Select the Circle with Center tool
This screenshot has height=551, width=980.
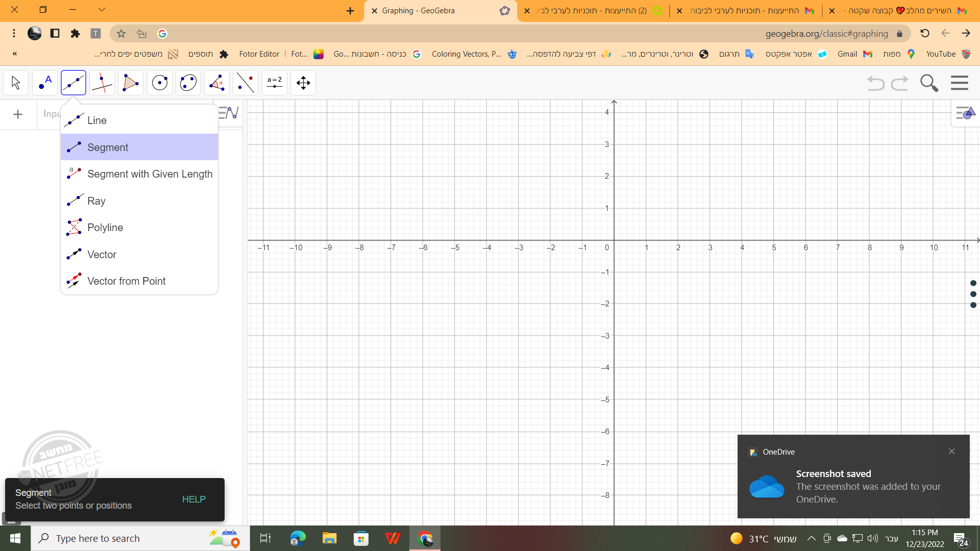click(x=160, y=83)
